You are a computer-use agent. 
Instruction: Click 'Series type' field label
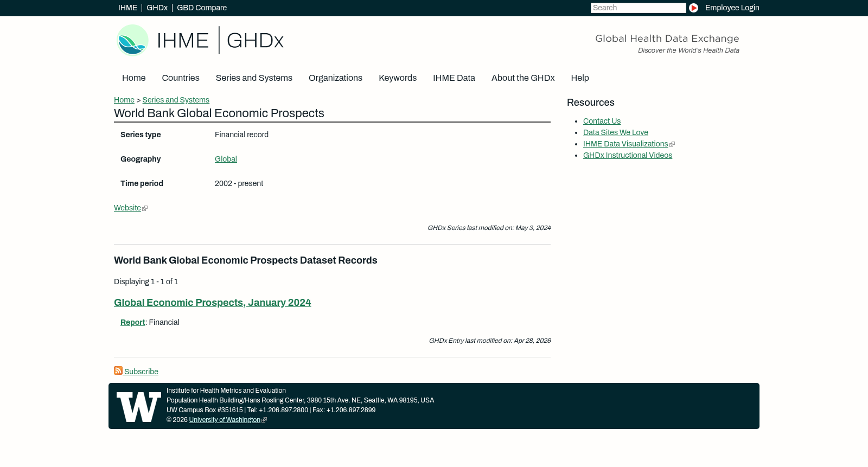tap(141, 135)
